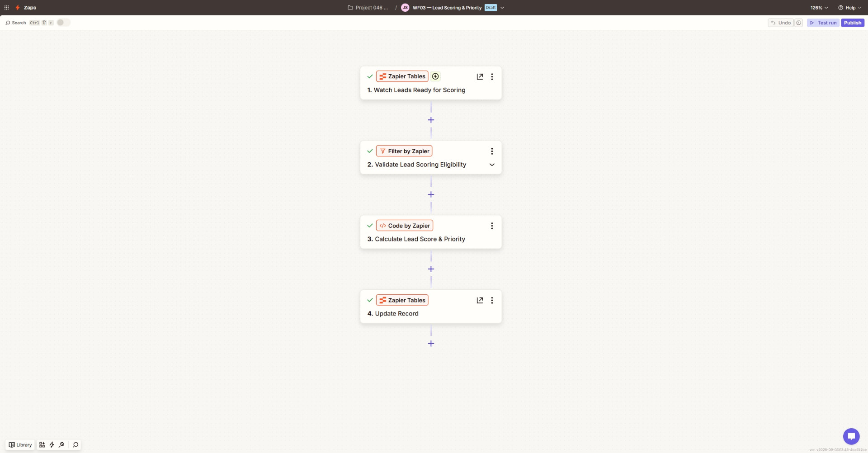Open table link on Update Record step
The image size is (868, 453).
[480, 301]
